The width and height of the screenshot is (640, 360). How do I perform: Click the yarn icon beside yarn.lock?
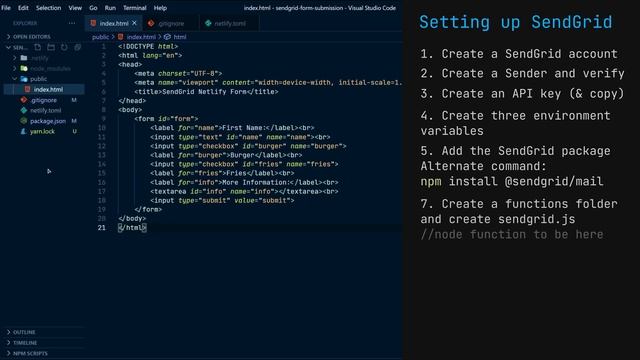[x=24, y=131]
